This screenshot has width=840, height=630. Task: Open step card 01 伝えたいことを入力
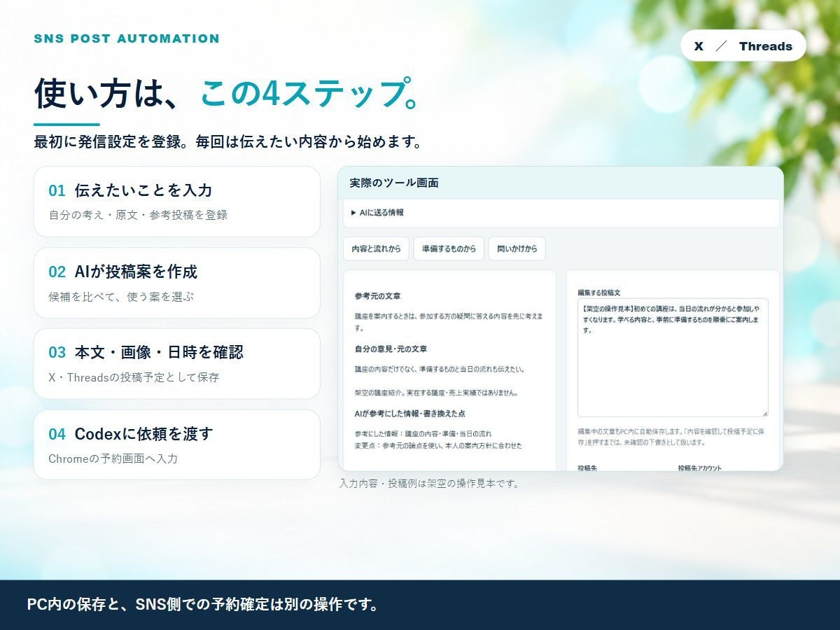(x=177, y=202)
